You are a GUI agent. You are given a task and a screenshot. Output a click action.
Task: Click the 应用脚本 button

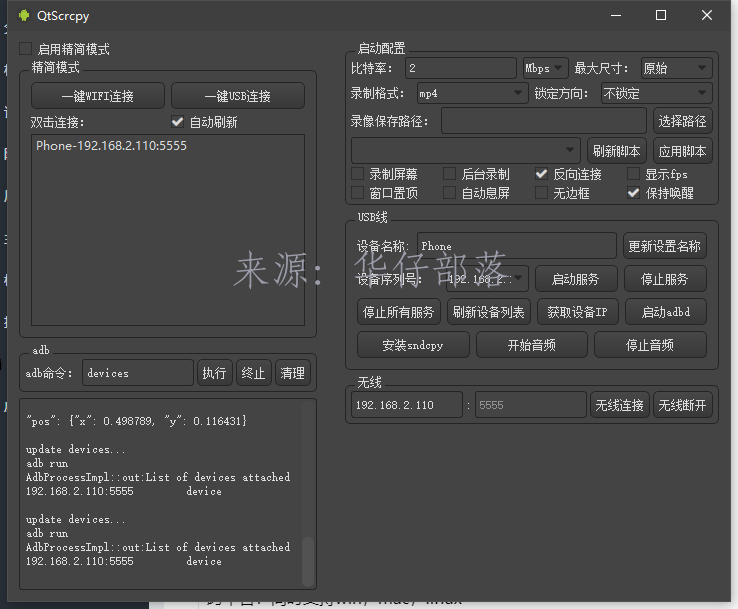[682, 151]
